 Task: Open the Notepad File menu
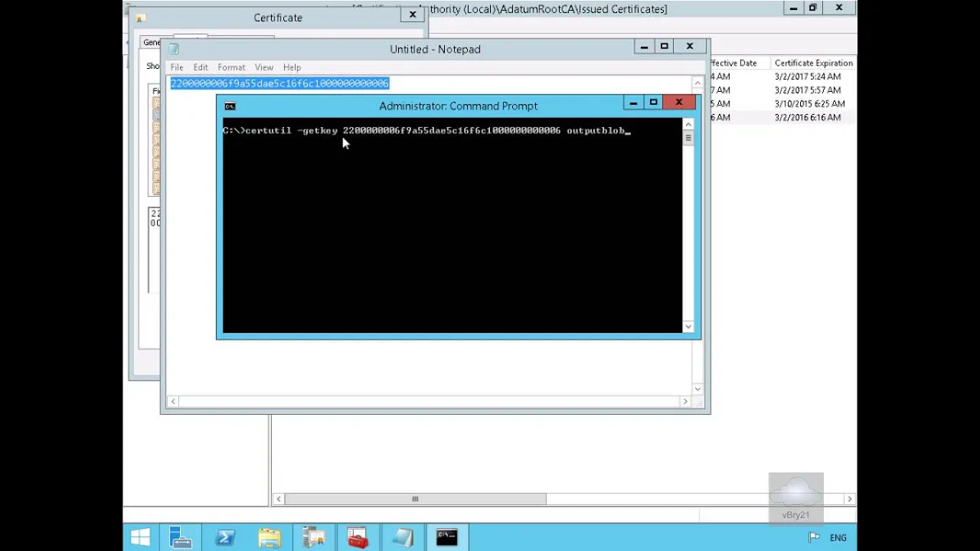[177, 67]
